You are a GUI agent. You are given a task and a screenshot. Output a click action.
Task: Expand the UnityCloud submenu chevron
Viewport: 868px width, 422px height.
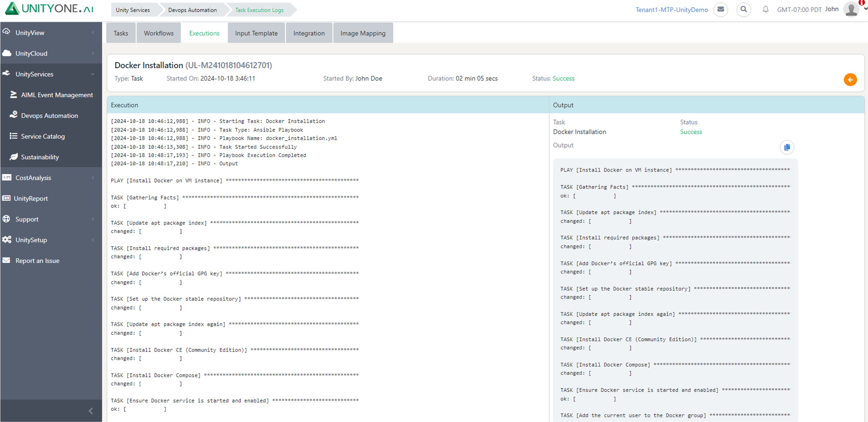coord(93,53)
